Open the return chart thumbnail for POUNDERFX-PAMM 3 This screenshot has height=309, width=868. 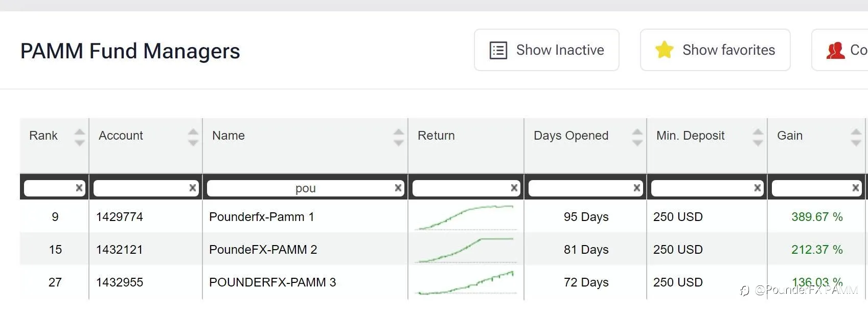pos(466,283)
